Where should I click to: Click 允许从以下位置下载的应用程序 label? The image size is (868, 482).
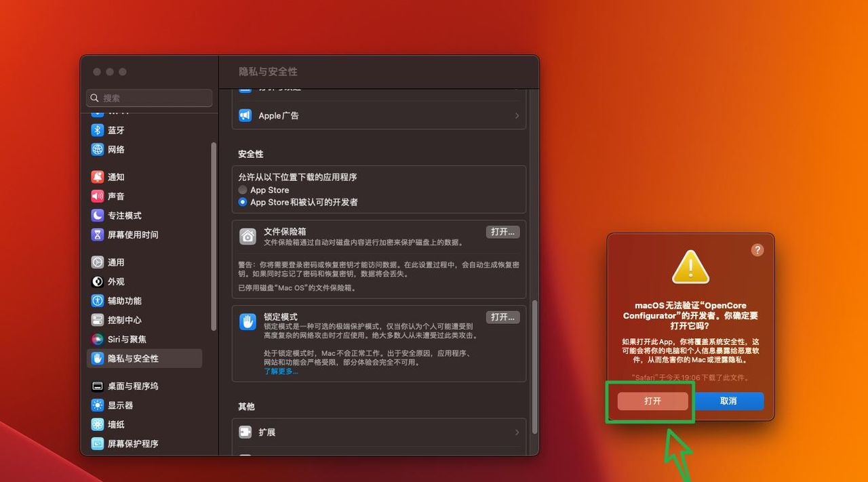click(298, 177)
